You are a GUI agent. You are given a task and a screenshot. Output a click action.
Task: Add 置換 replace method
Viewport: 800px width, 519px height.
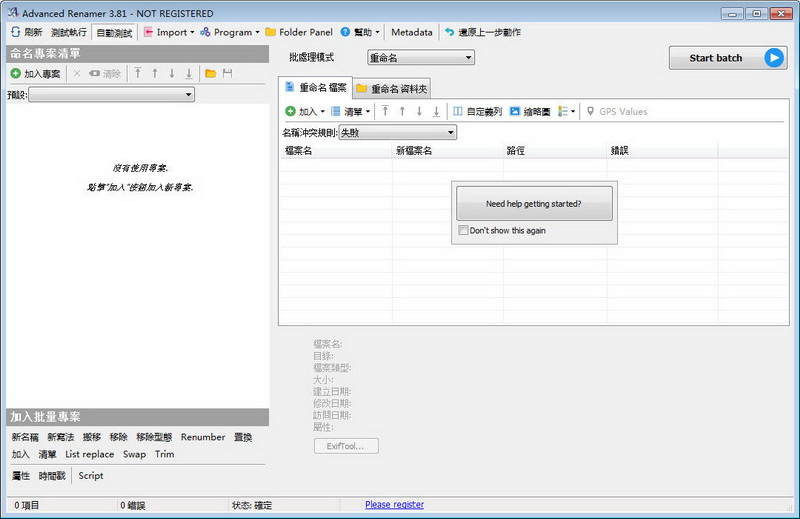243,437
